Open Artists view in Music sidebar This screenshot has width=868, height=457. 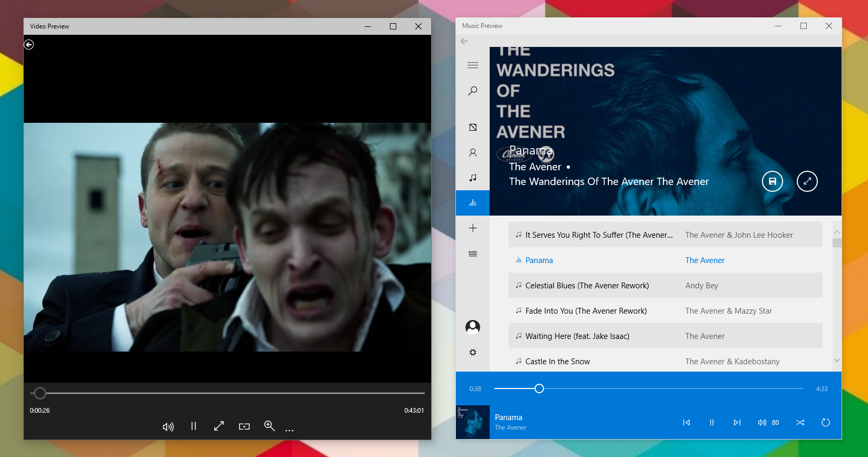point(473,152)
